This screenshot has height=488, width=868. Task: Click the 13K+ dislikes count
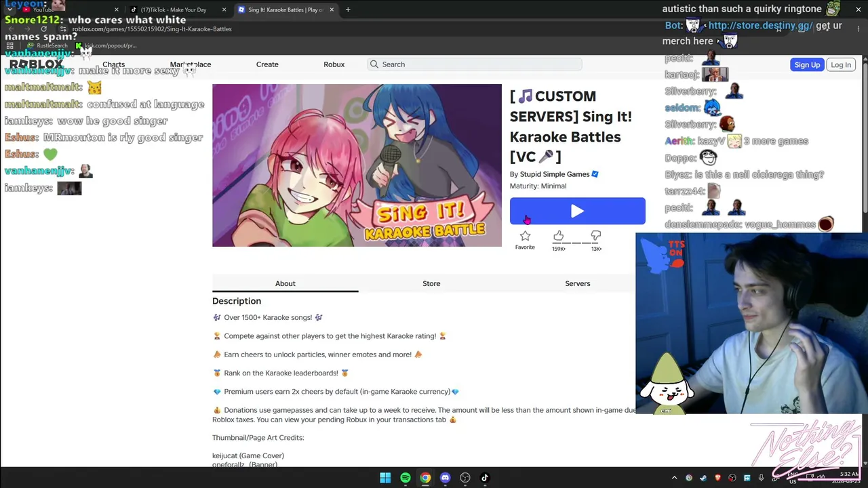596,249
